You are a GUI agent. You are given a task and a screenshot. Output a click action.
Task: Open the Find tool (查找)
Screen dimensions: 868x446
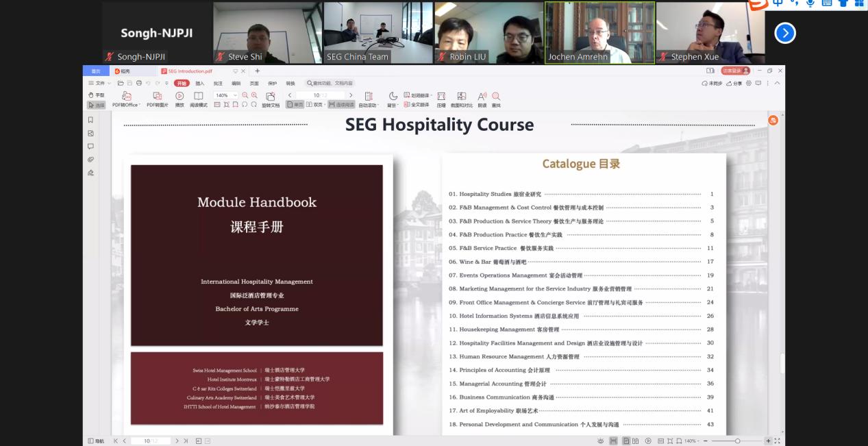[496, 100]
